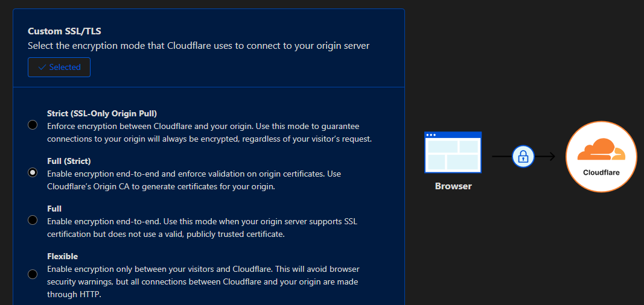644x305 pixels.
Task: Click the browser window icon in diagram
Action: 453,152
